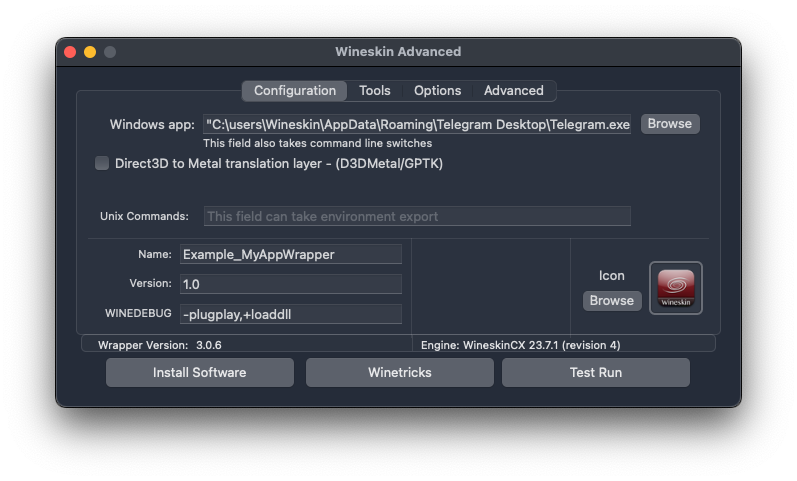Switch to the Configuration tab
Screen dimensions: 797x481
point(295,91)
